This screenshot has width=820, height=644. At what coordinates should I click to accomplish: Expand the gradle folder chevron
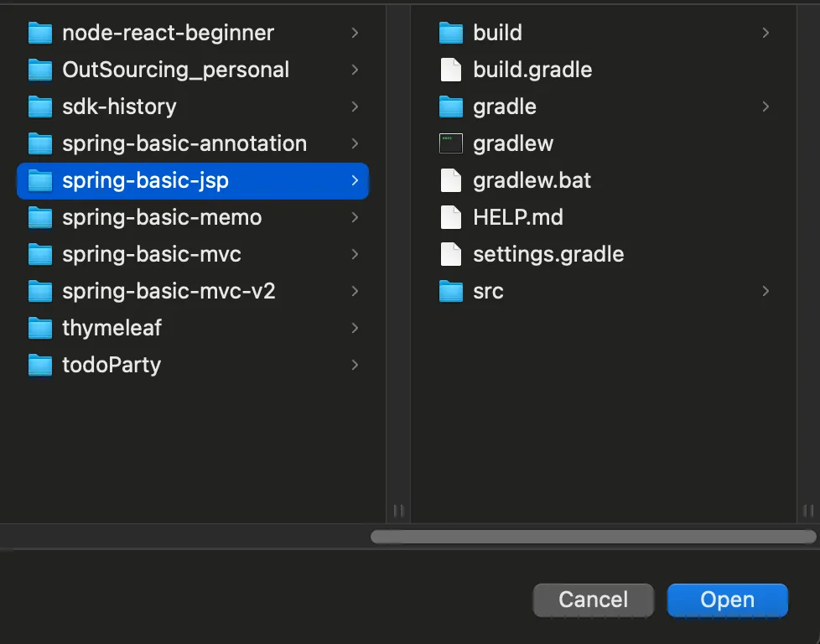(x=766, y=106)
